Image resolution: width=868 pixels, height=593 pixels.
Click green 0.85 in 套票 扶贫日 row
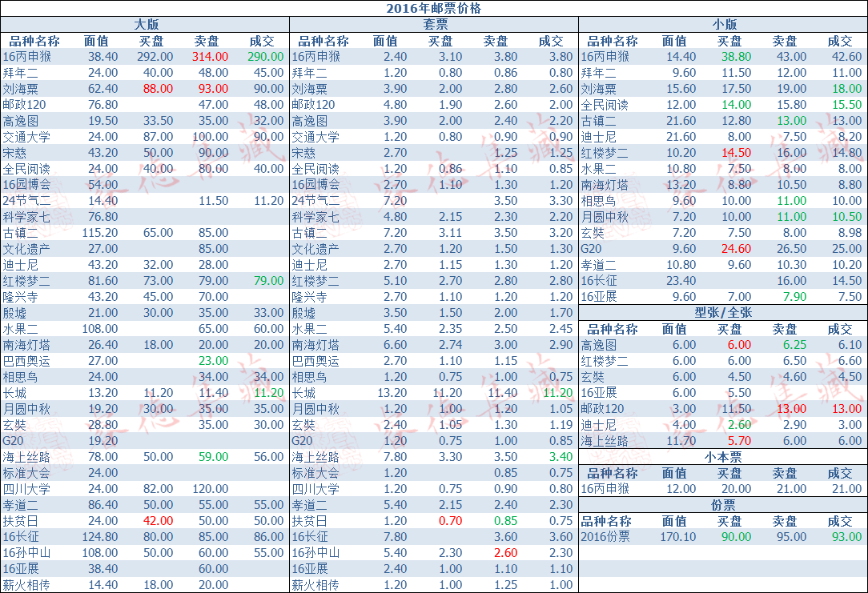(505, 521)
